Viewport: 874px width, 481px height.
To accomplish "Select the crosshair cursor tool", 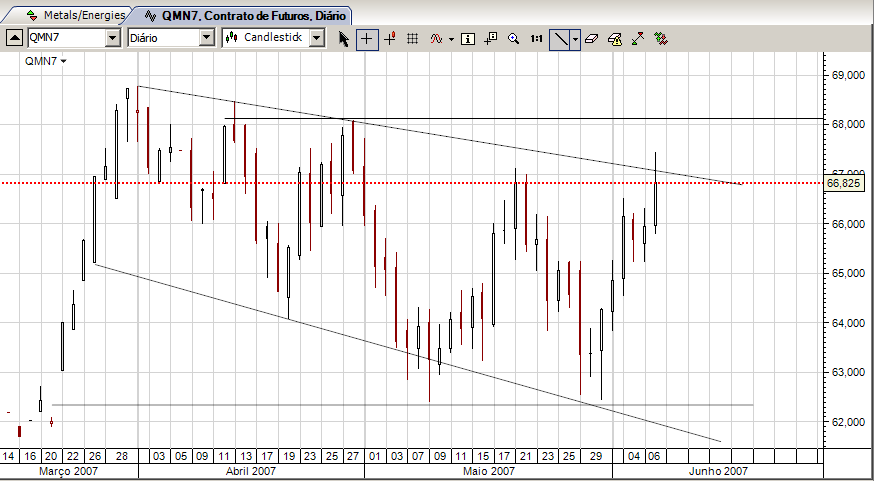I will tap(367, 39).
